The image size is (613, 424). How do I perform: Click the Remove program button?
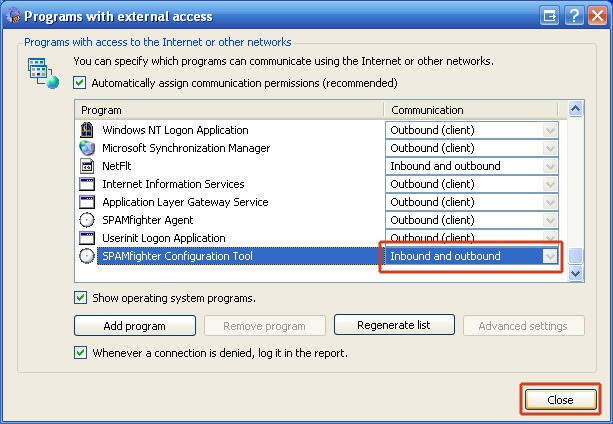(265, 326)
